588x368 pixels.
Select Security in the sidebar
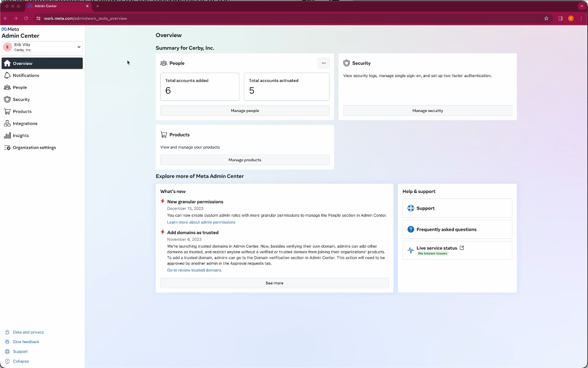coord(42,99)
